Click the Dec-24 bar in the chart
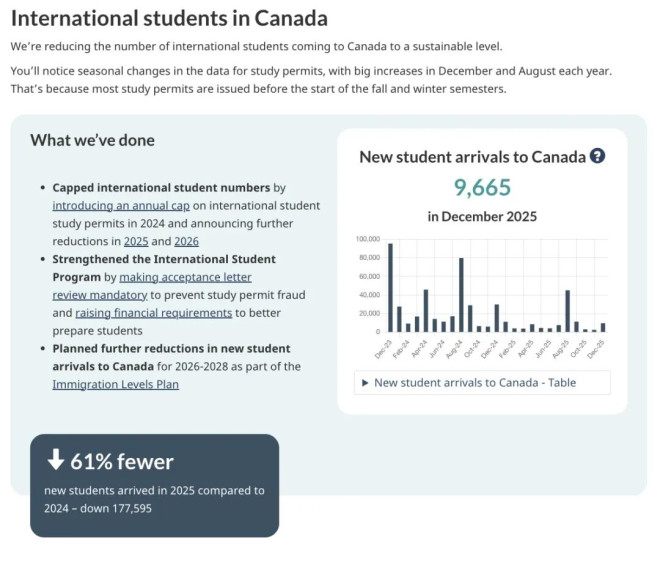This screenshot has height=562, width=660. click(497, 318)
